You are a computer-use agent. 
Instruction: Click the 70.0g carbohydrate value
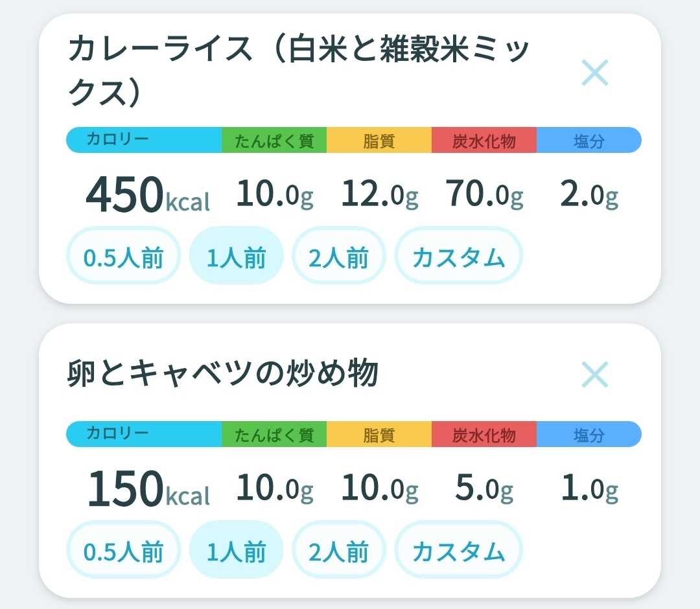(x=484, y=194)
